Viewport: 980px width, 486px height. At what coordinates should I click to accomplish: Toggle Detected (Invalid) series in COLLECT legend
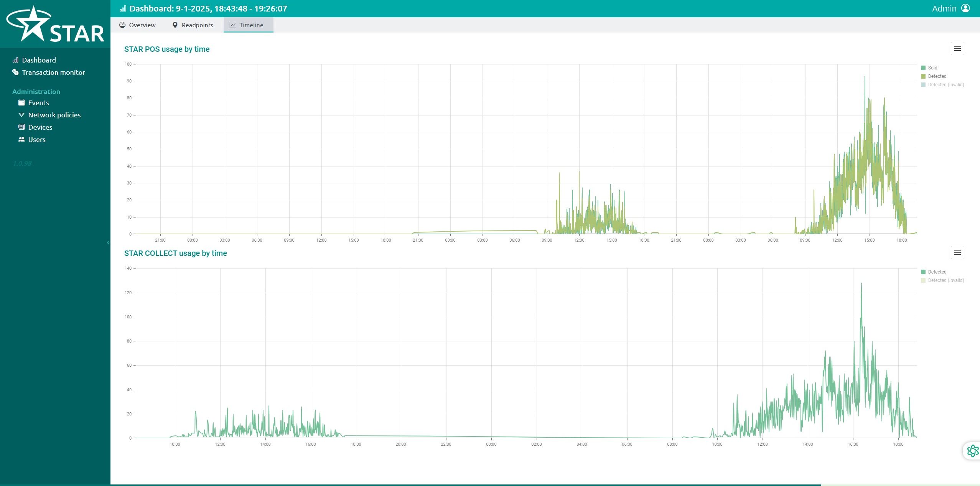point(942,280)
